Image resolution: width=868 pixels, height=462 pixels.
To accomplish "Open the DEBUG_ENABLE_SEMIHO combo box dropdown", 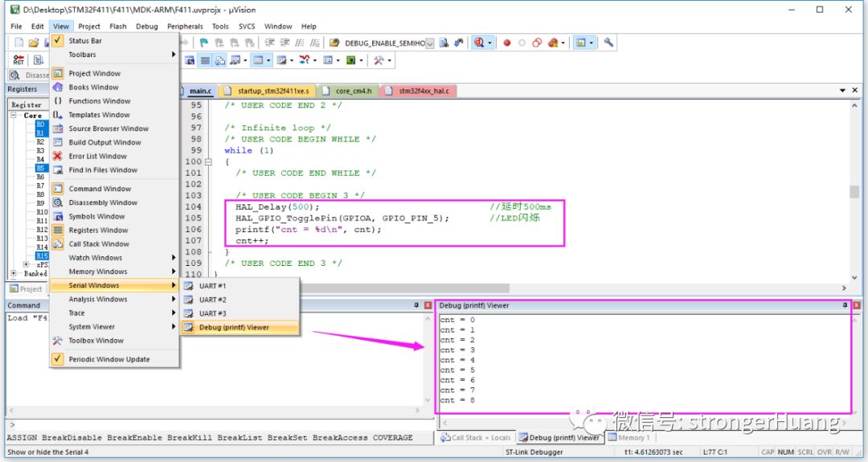I will [430, 43].
